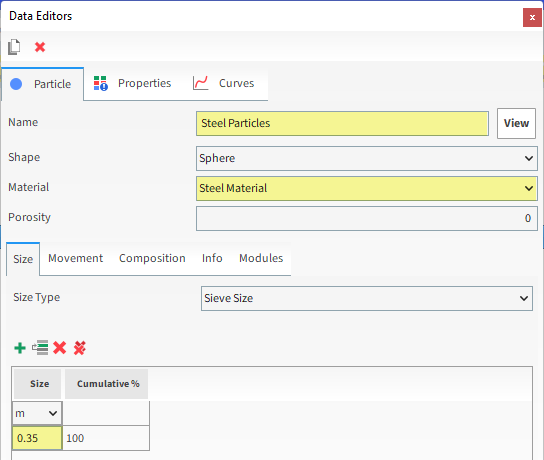The image size is (544, 460).
Task: Expand the Size Type dropdown
Action: point(367,298)
